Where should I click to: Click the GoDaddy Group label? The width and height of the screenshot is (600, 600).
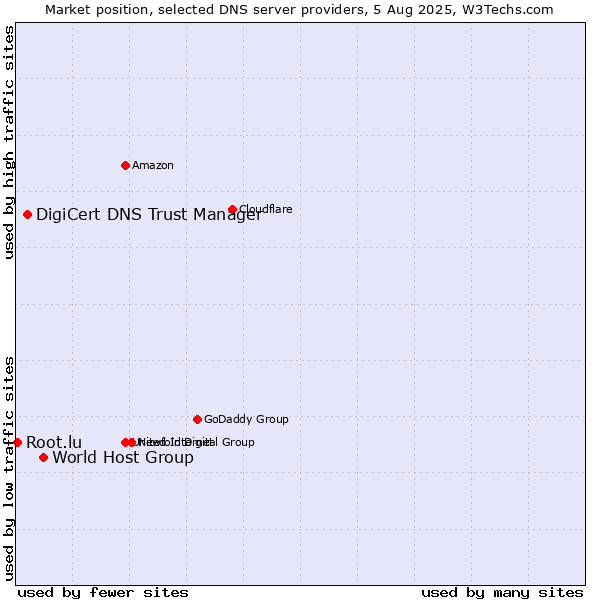246,419
